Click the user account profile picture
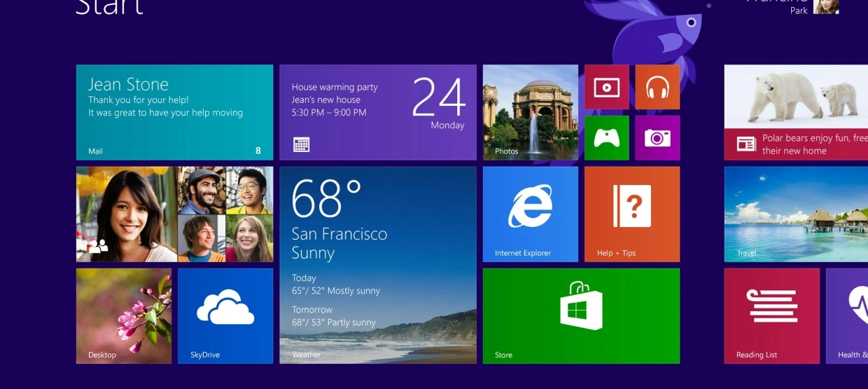 pos(825,6)
